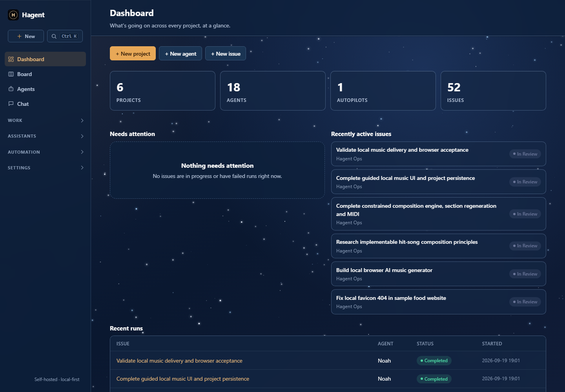This screenshot has height=392, width=565.
Task: Select Dashboard in the sidebar
Action: point(45,59)
